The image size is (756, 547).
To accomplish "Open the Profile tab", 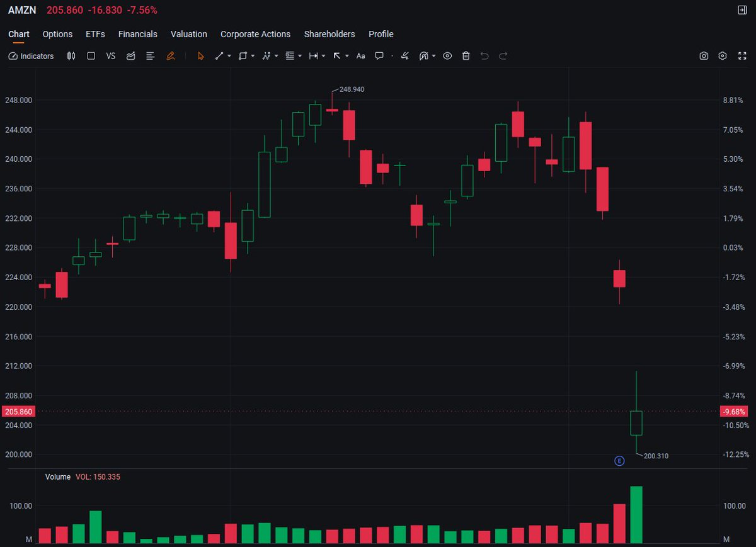I will tap(381, 34).
